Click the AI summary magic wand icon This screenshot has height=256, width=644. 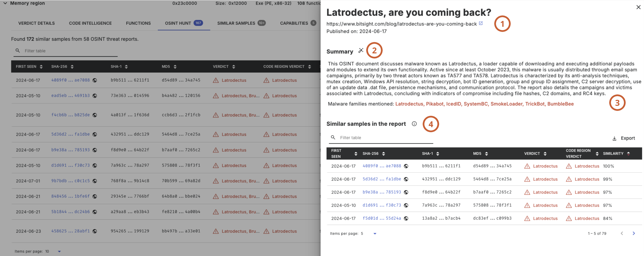coord(361,51)
